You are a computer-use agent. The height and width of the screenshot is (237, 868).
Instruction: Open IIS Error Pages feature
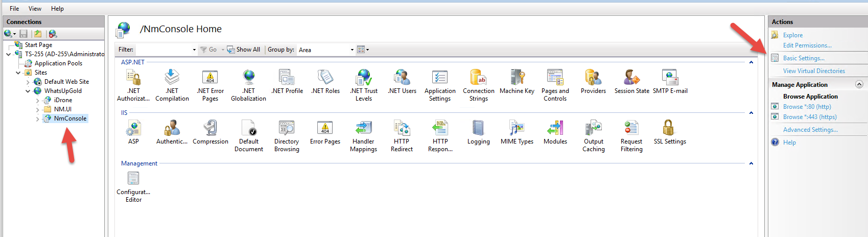[325, 132]
